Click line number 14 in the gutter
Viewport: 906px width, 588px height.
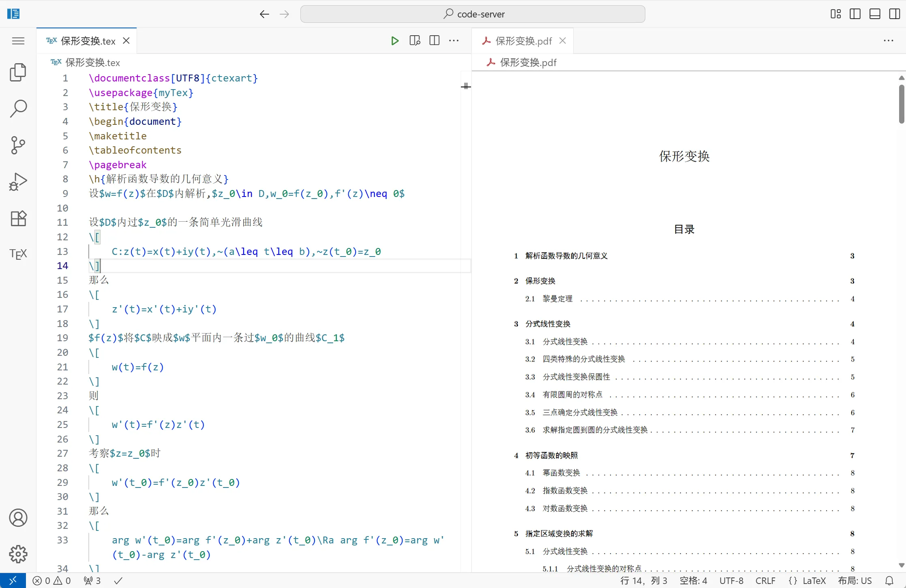tap(62, 266)
